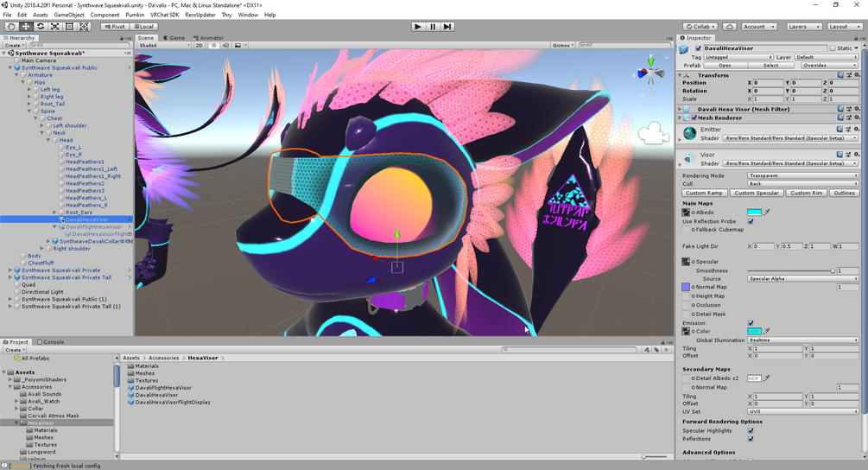Screen dimensions: 868x470
Task: Click the Custom Specular button
Action: [x=757, y=193]
